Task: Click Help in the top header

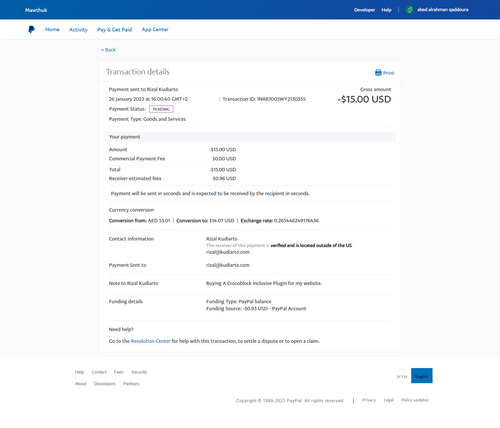Action: point(386,10)
